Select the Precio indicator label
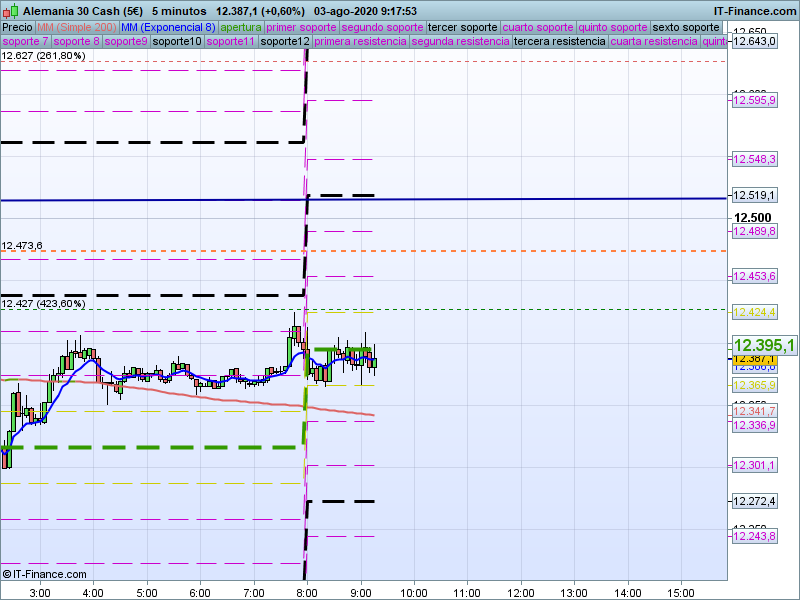The height and width of the screenshot is (600, 800). [18, 27]
